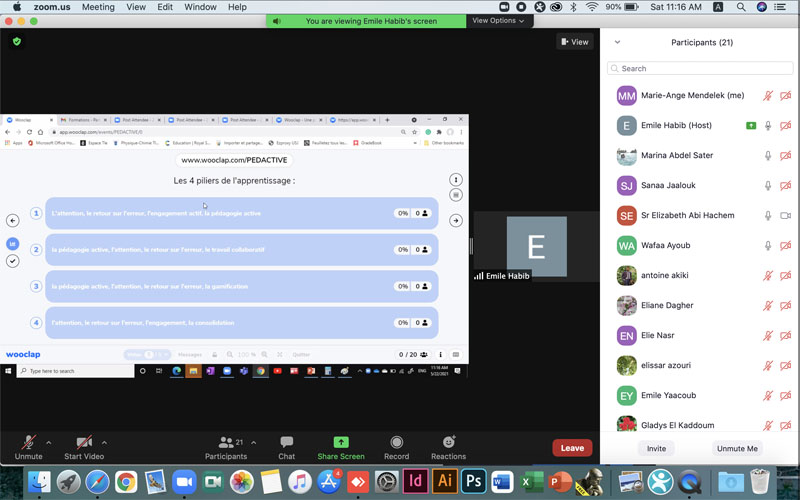Toggle antoine akiki's muted microphone icon
The width and height of the screenshot is (800, 500).
click(767, 276)
